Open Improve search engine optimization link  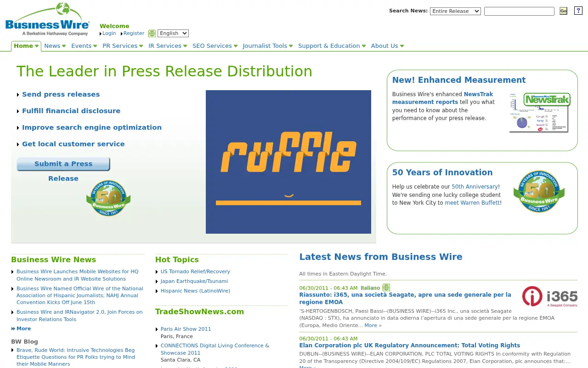point(92,127)
